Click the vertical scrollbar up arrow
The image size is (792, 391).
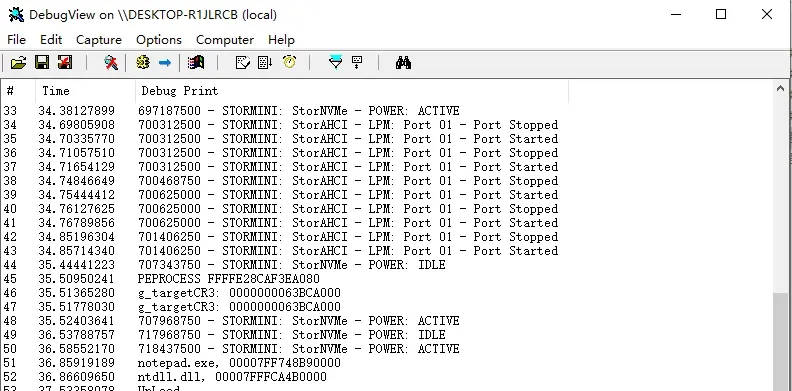(x=780, y=89)
